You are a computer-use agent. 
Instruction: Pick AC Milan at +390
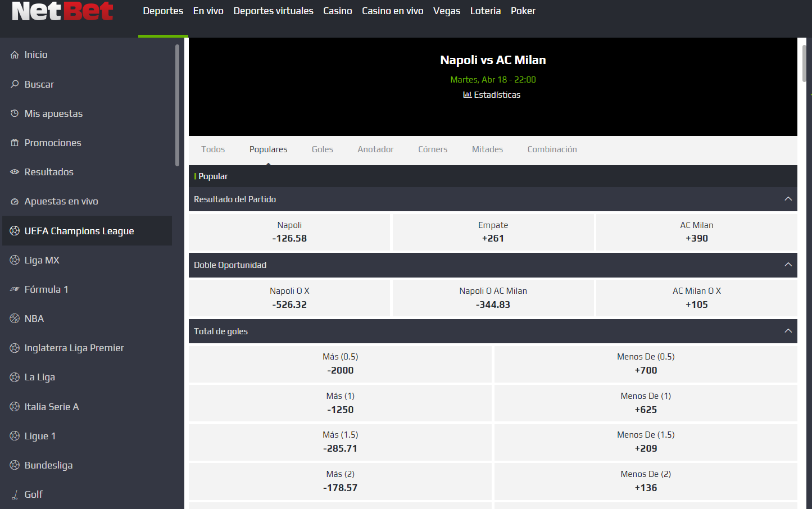tap(697, 232)
